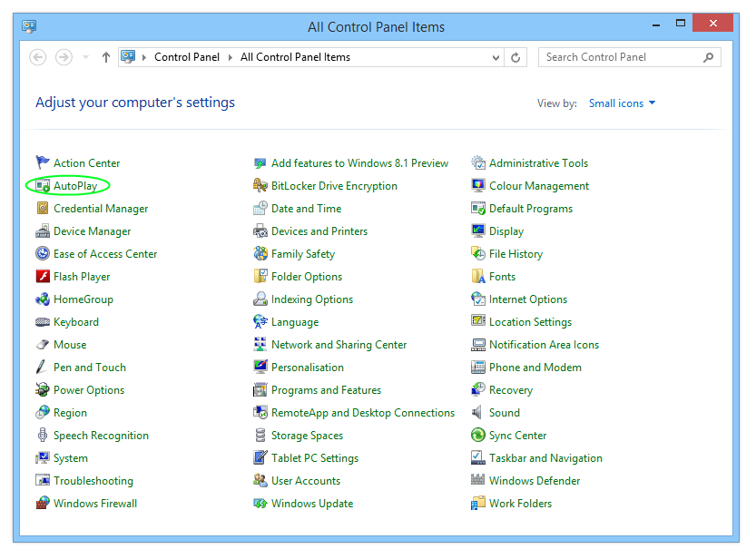Select the Device Manager icon
The height and width of the screenshot is (559, 756).
pos(43,230)
